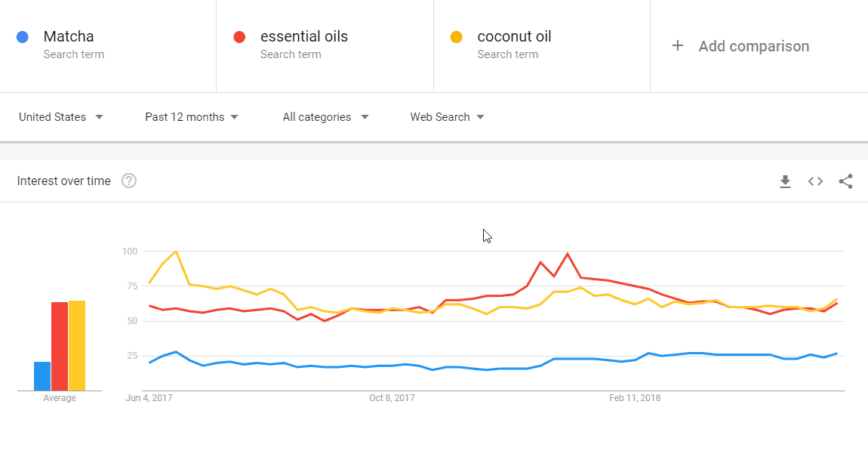Viewport: 868px width, 454px height.
Task: Click the help icon next to Interest over time
Action: [x=128, y=181]
